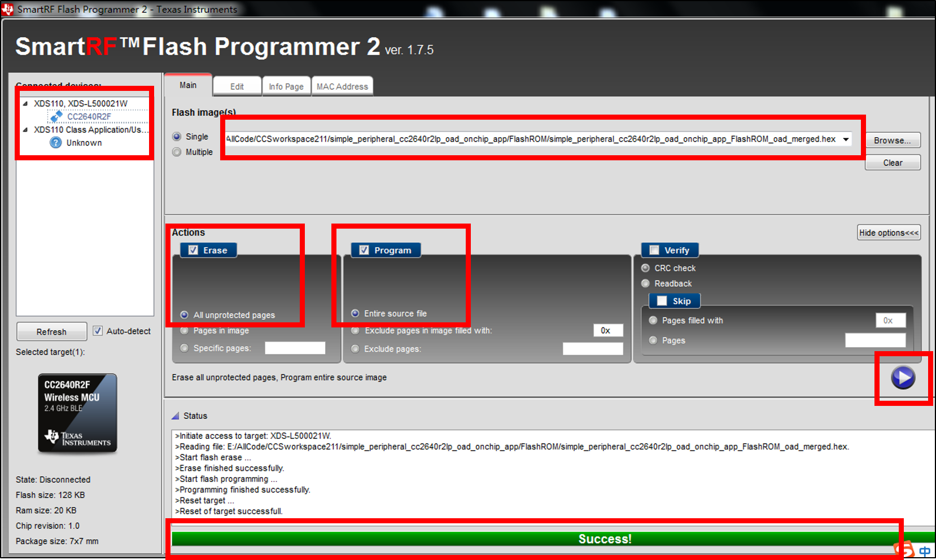Image resolution: width=936 pixels, height=560 pixels.
Task: Click the 'Start flash erase ...' log line
Action: coord(213,457)
